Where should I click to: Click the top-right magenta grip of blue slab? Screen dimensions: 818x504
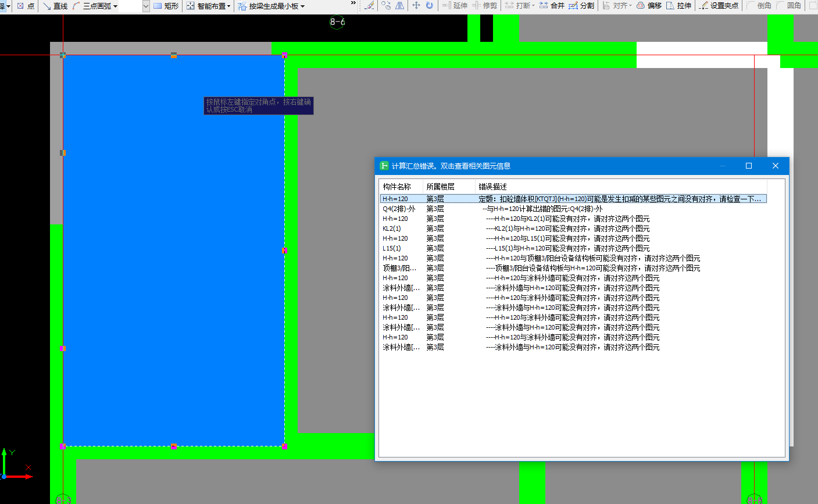tap(284, 55)
